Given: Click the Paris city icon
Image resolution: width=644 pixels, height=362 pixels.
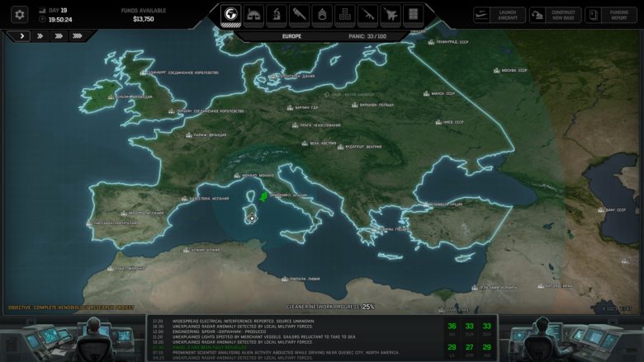Looking at the screenshot, I should coord(188,135).
